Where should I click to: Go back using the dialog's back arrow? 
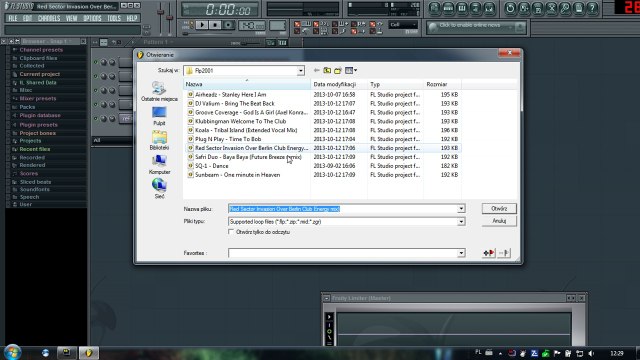point(316,71)
